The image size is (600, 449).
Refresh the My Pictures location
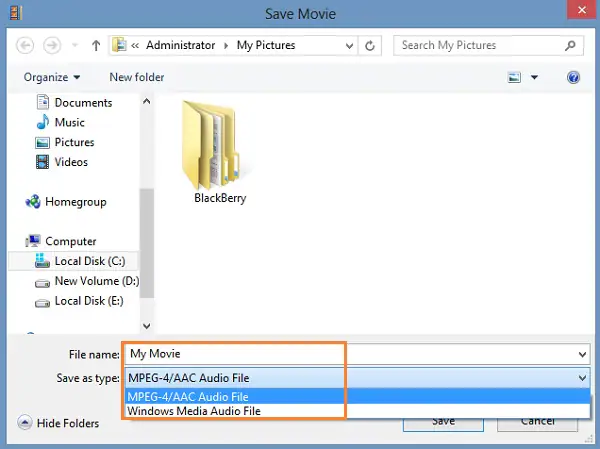click(x=370, y=46)
